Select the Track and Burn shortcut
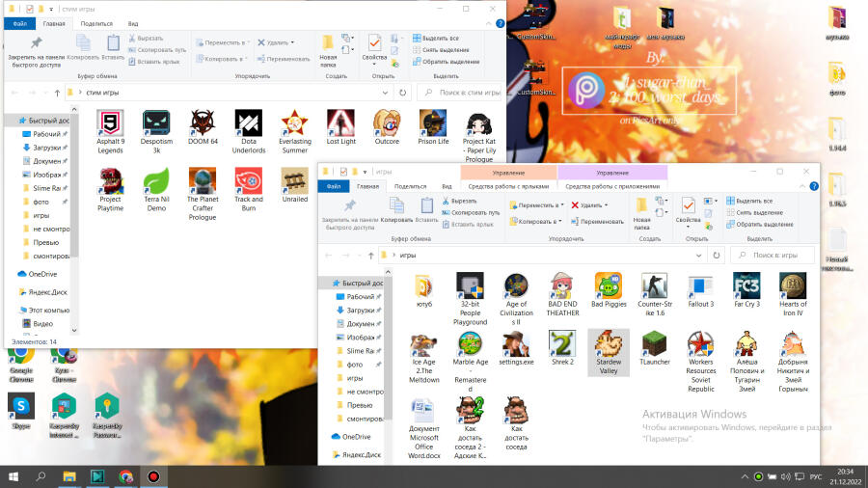 pos(249,190)
